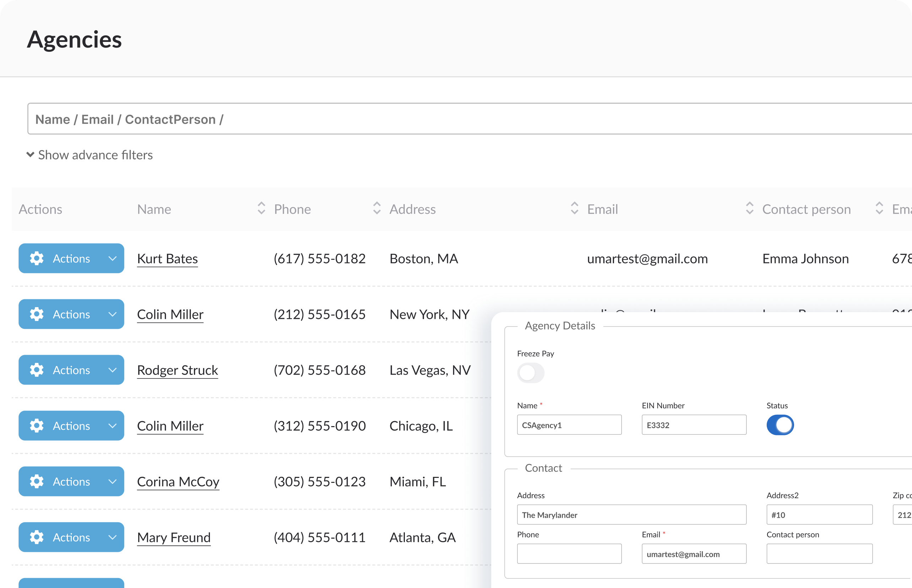Sort table by Email column arrows
This screenshot has height=588, width=912.
click(x=749, y=208)
